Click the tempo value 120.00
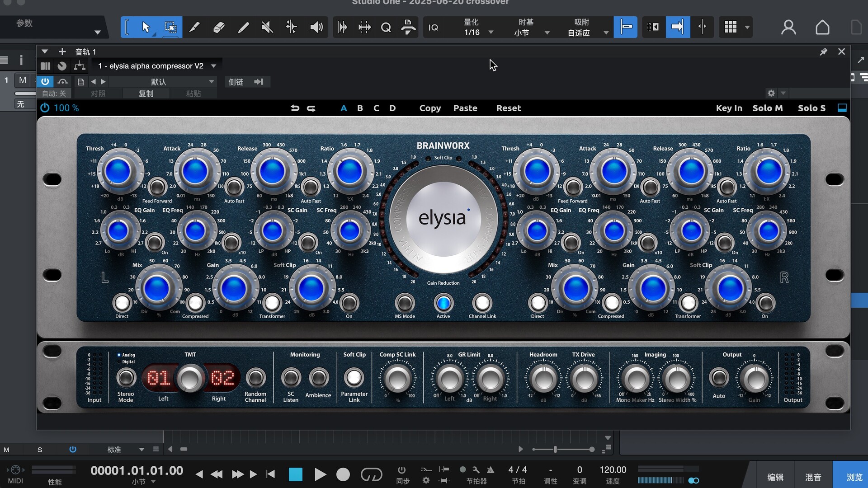The height and width of the screenshot is (488, 868). pyautogui.click(x=613, y=470)
